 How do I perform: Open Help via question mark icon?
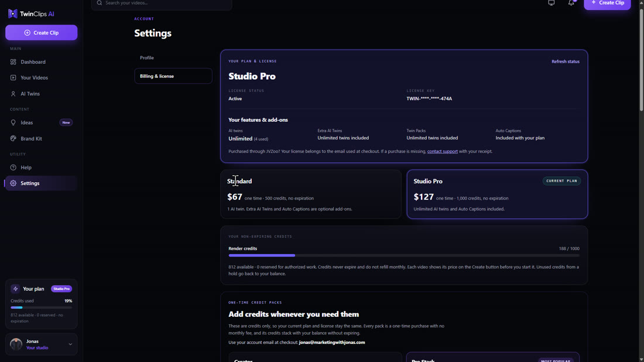[13, 168]
